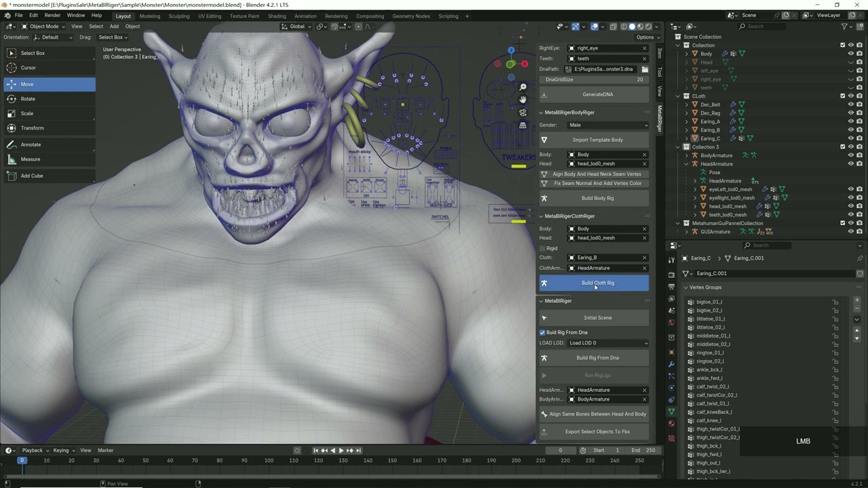Choose the Scale tool
The image size is (868, 488).
pyautogui.click(x=49, y=113)
